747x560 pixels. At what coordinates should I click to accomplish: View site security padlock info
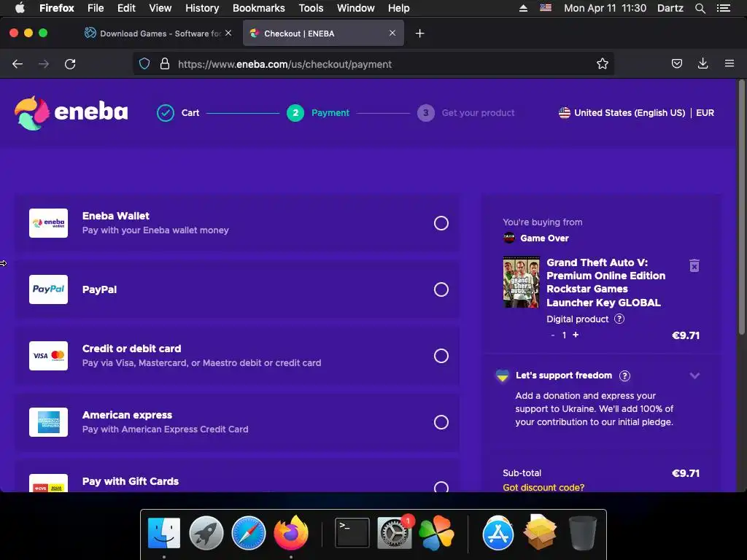click(x=165, y=64)
